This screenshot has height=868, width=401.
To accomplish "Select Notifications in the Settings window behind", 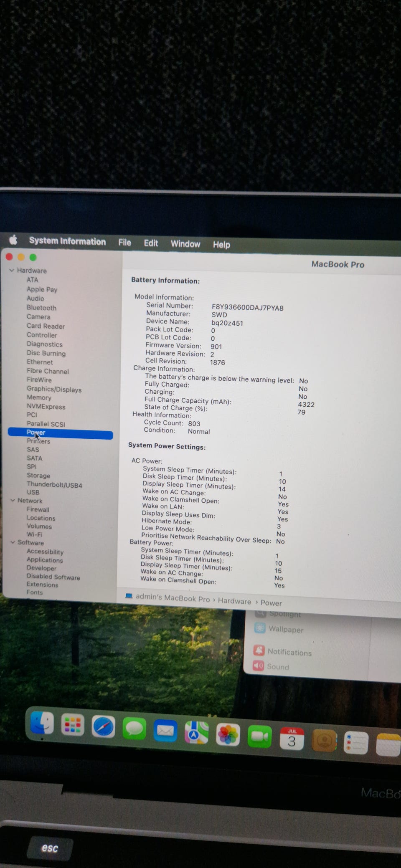I will [x=289, y=652].
